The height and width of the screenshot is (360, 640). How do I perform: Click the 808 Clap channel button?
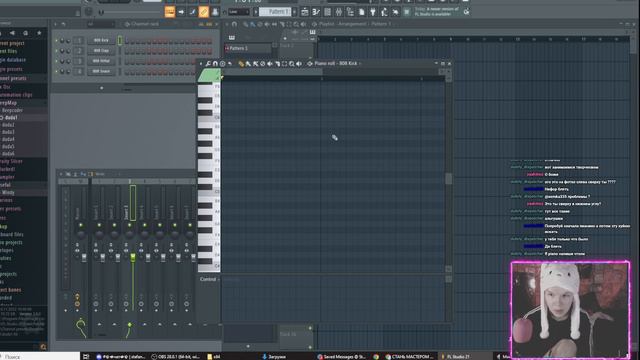(101, 51)
